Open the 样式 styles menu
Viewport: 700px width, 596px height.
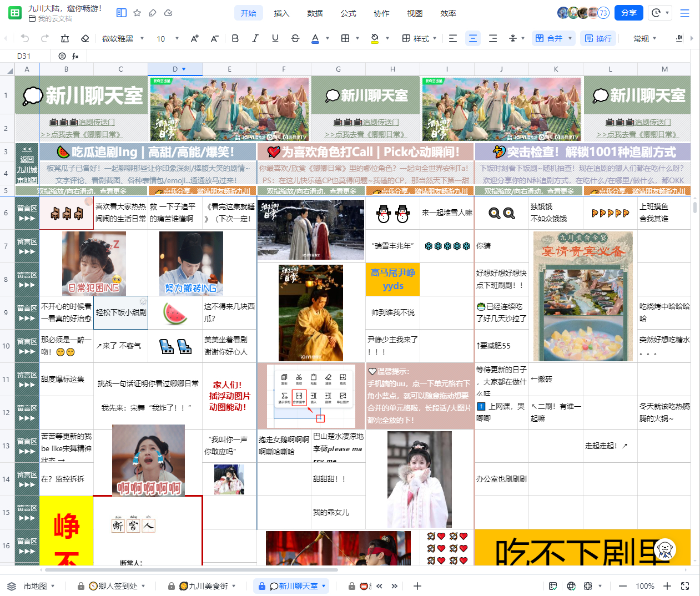(x=419, y=38)
